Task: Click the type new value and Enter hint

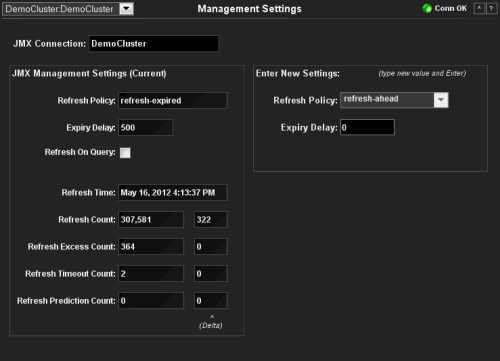Action: click(422, 73)
